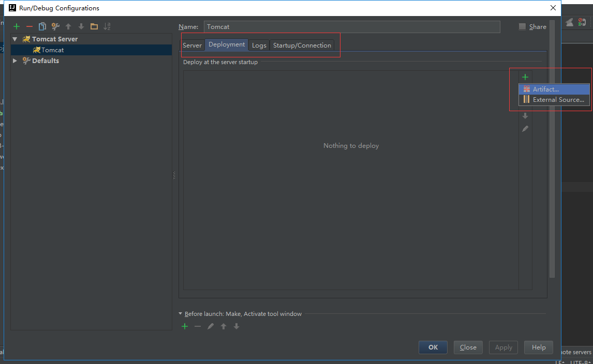
Task: Collapse the Tomcat Server tree node
Action: point(15,39)
